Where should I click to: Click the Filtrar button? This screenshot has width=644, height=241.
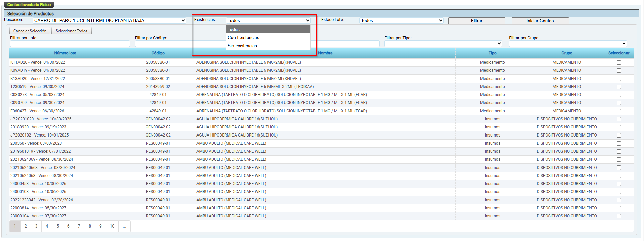(x=476, y=21)
